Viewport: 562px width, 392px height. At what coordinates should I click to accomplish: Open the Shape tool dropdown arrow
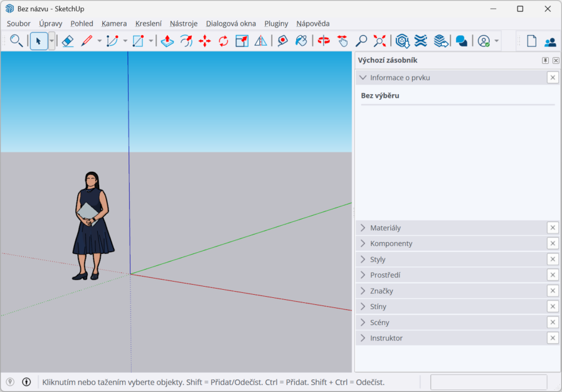pyautogui.click(x=149, y=41)
